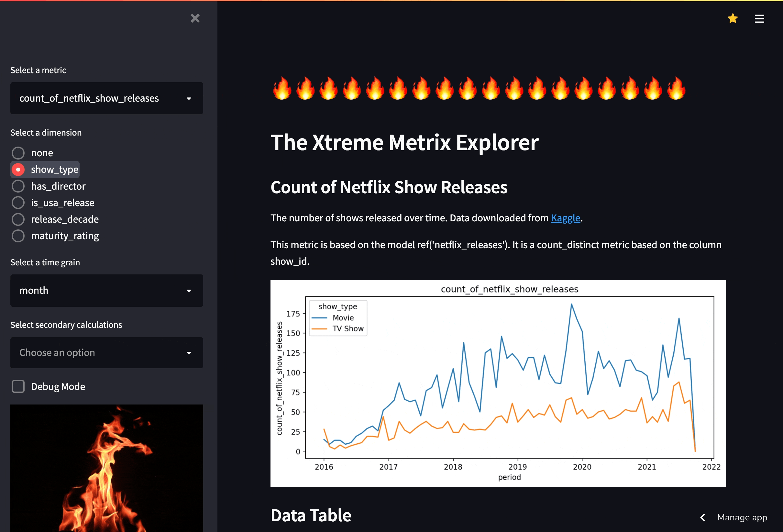783x532 pixels.
Task: Click the time grain dropdown arrow
Action: (189, 291)
